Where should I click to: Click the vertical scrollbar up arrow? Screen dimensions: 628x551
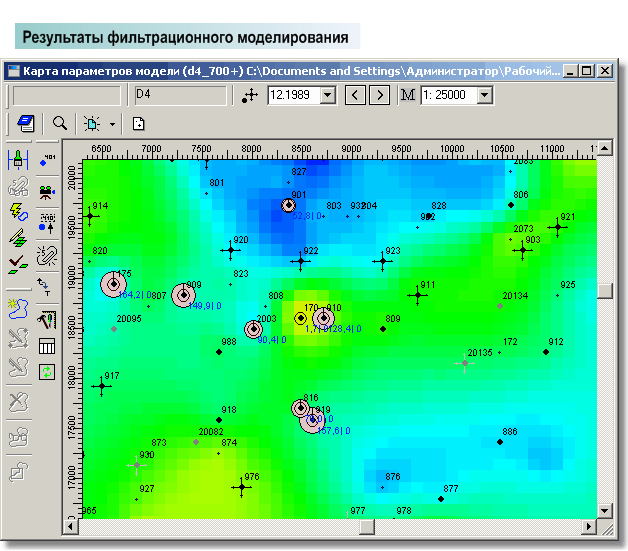pos(605,148)
